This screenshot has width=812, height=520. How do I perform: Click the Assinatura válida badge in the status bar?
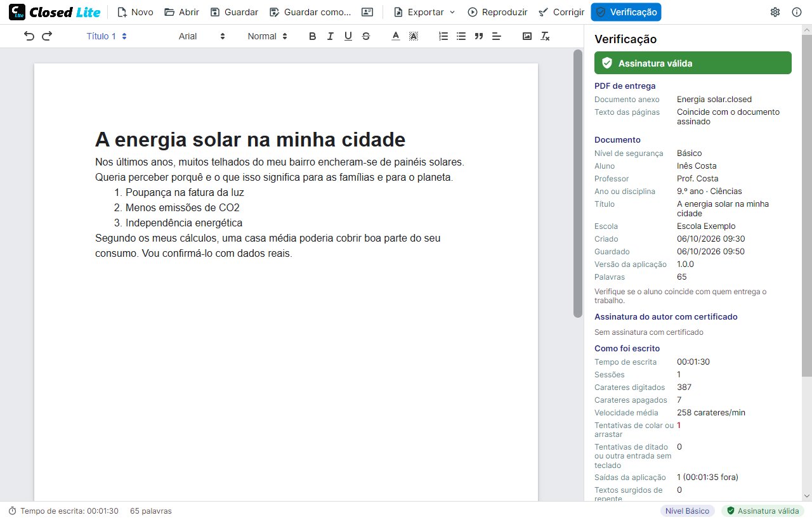click(x=763, y=511)
